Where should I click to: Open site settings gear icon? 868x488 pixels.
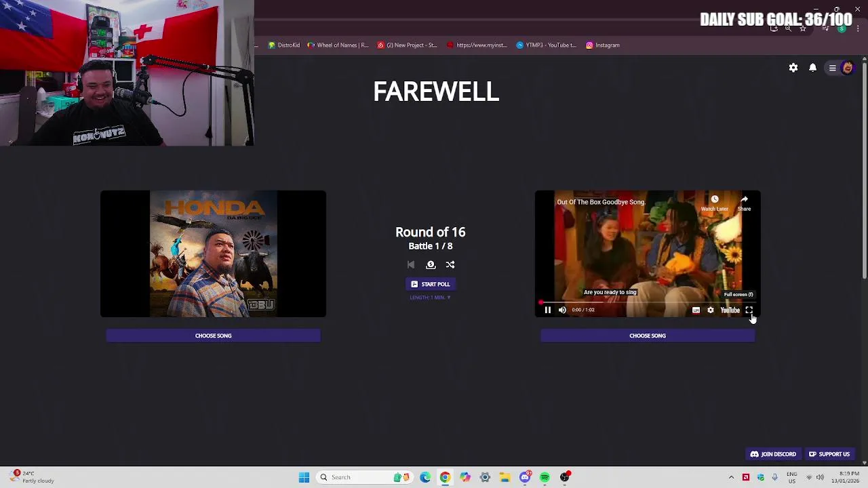point(793,68)
